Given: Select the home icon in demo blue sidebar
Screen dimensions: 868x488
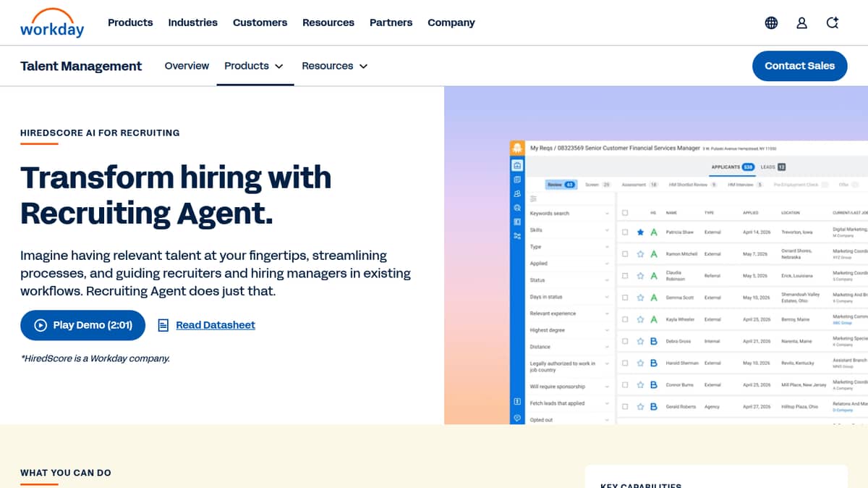Looking at the screenshot, I should coord(517,166).
